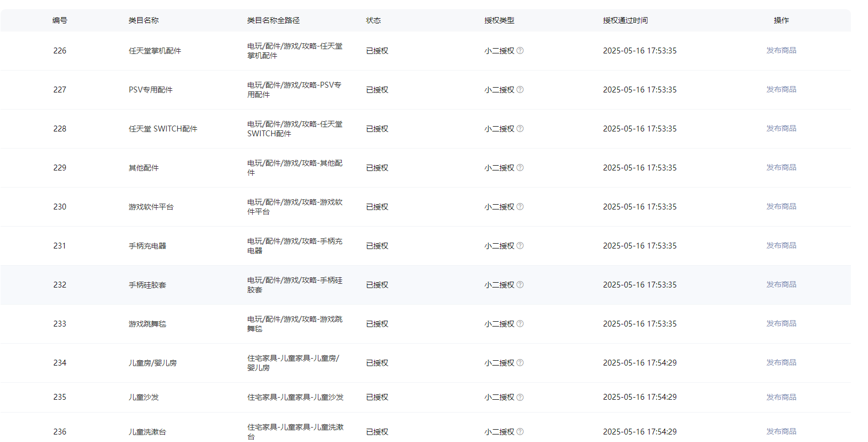Click the 编号 column header

point(60,20)
